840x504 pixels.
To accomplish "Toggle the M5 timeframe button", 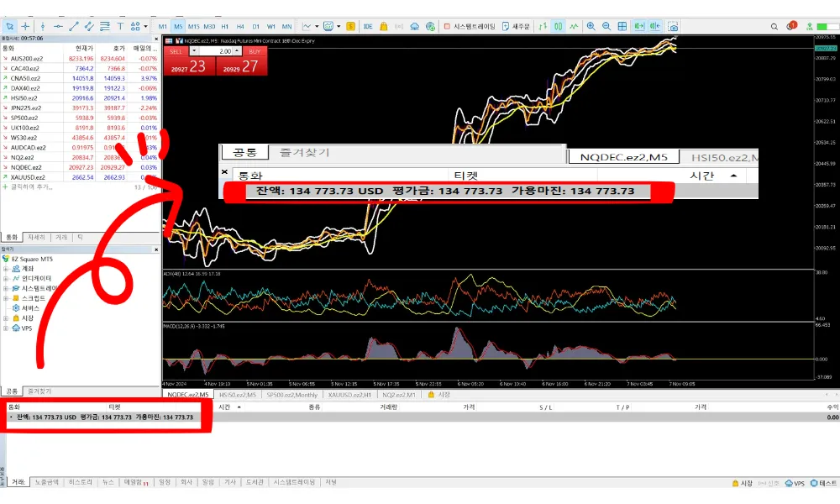I will (178, 26).
